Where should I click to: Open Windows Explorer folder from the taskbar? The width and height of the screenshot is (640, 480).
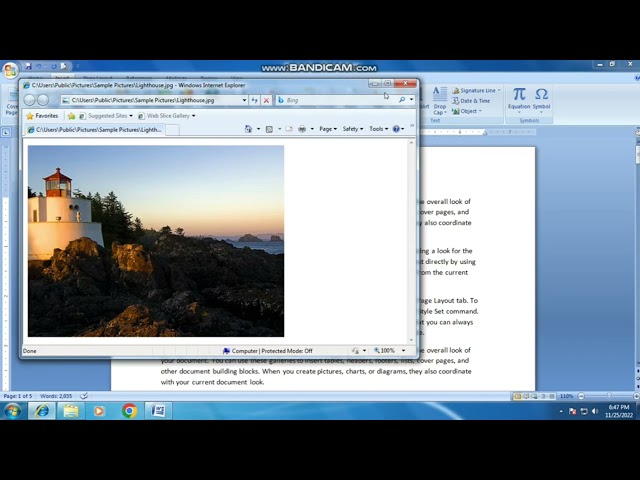tap(71, 411)
